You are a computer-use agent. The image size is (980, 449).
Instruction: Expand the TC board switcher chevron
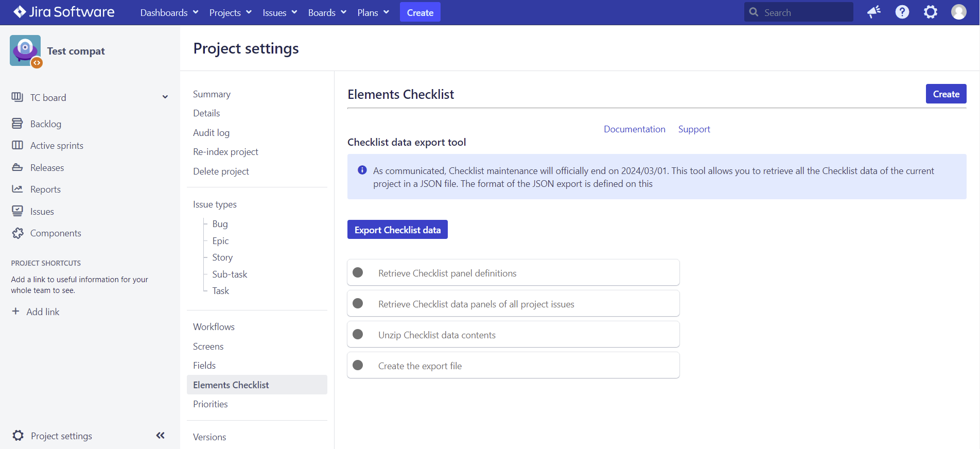[165, 97]
